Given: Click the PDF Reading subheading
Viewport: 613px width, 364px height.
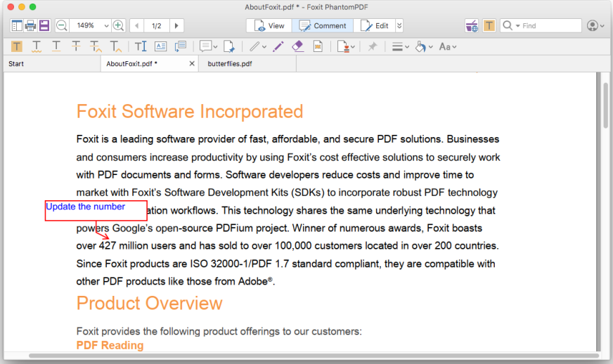Looking at the screenshot, I should (110, 345).
